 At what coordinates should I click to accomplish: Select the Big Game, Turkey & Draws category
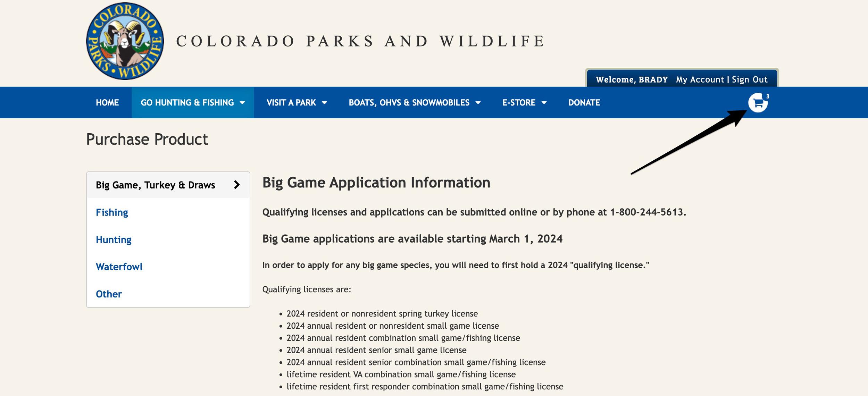pyautogui.click(x=156, y=185)
